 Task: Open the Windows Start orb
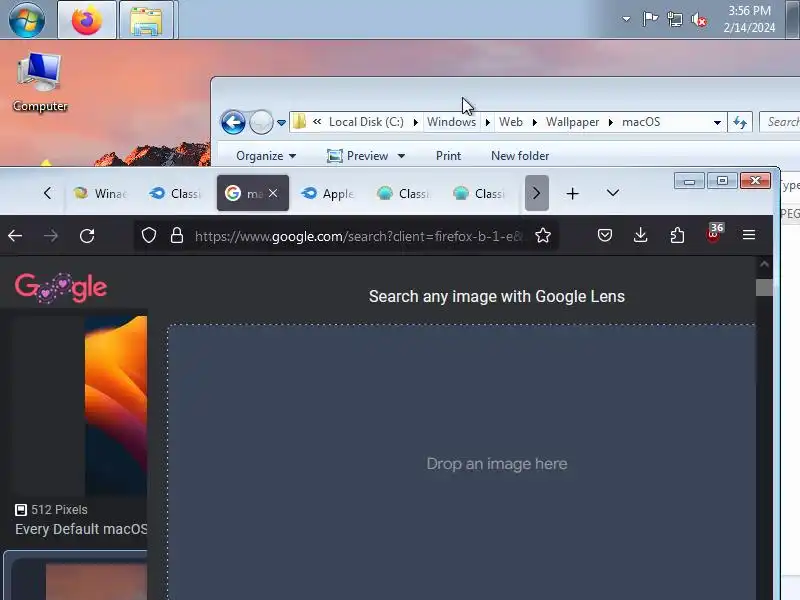click(x=27, y=19)
